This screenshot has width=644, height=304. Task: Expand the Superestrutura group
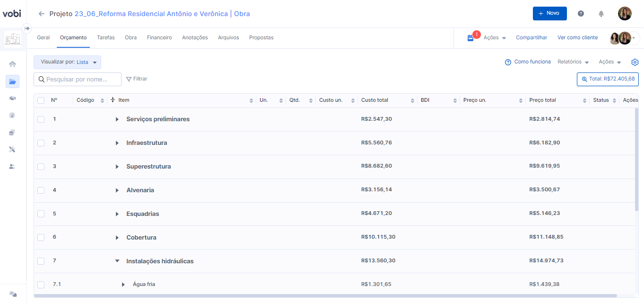tap(117, 167)
